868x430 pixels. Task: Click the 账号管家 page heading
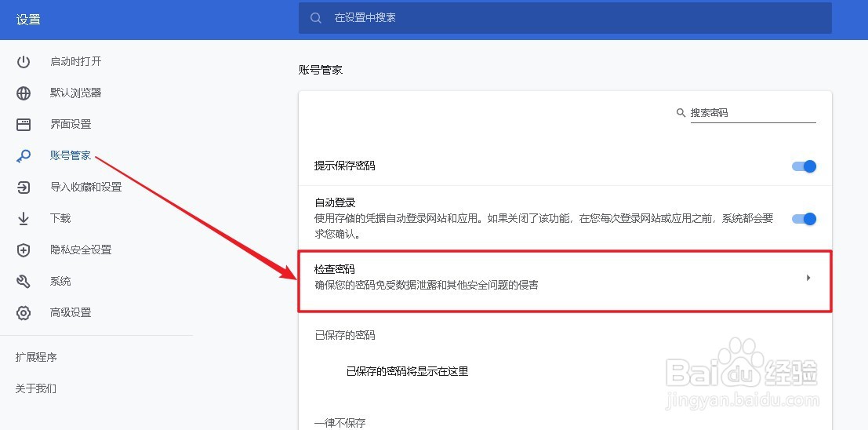click(x=321, y=71)
